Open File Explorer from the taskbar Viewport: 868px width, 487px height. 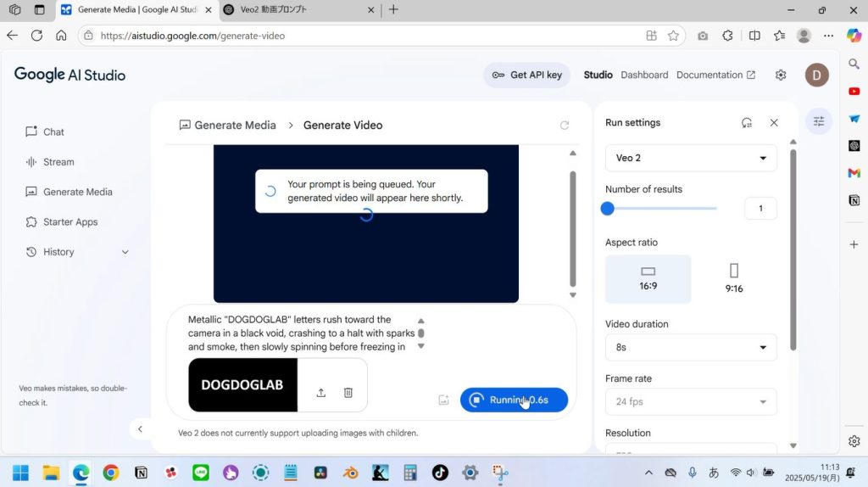tap(51, 473)
